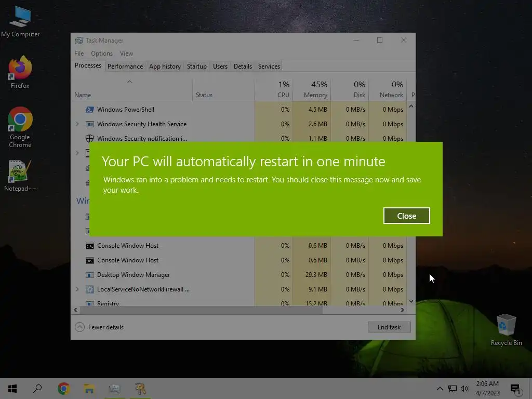This screenshot has width=532, height=399.
Task: Open the Windows Start menu
Action: (12, 389)
